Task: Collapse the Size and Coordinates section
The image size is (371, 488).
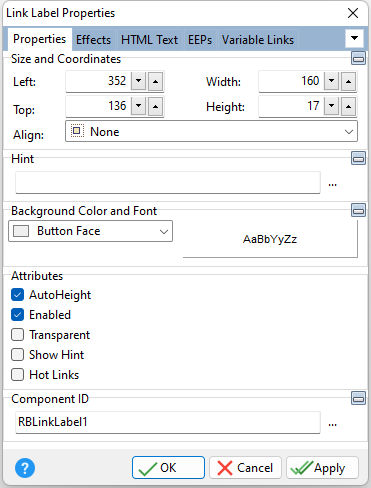Action: pyautogui.click(x=358, y=58)
